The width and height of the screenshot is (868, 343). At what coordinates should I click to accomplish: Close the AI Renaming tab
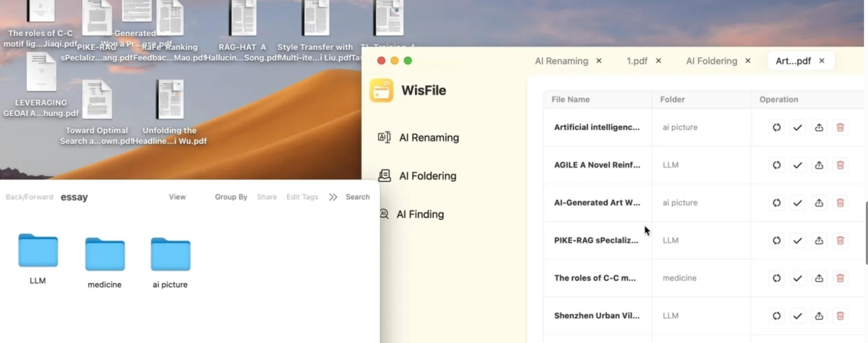click(599, 61)
